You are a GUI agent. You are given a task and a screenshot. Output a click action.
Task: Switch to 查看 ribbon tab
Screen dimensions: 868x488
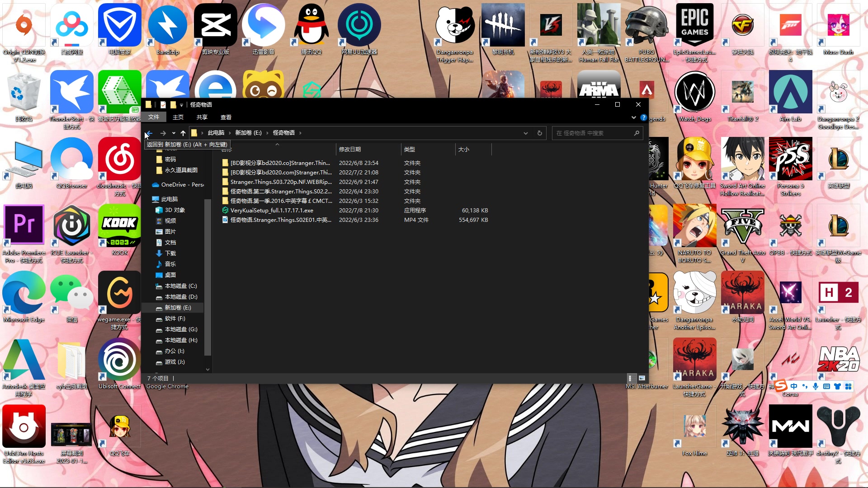[x=226, y=117]
